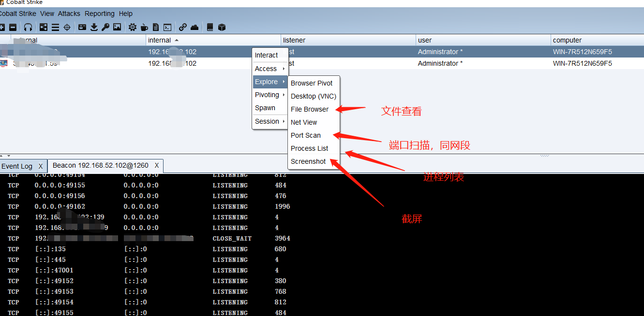The height and width of the screenshot is (316, 644).
Task: Click the connect to team server plus icon
Action: 2,27
